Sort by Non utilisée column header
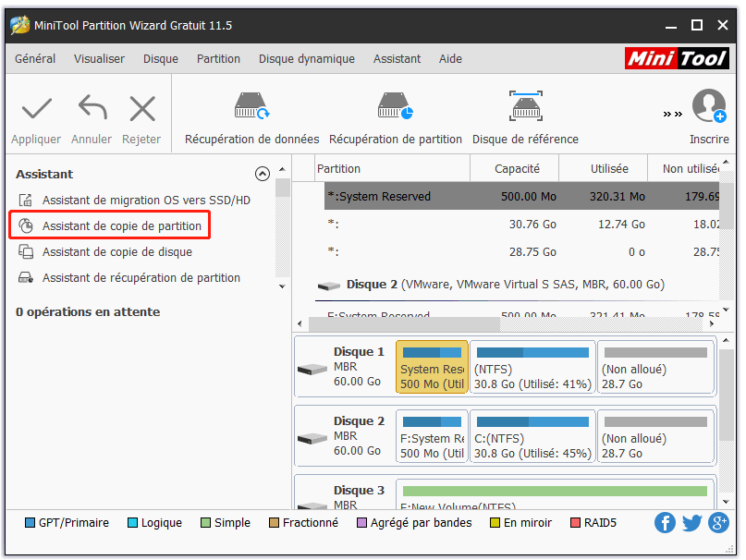The image size is (746, 560). (684, 168)
